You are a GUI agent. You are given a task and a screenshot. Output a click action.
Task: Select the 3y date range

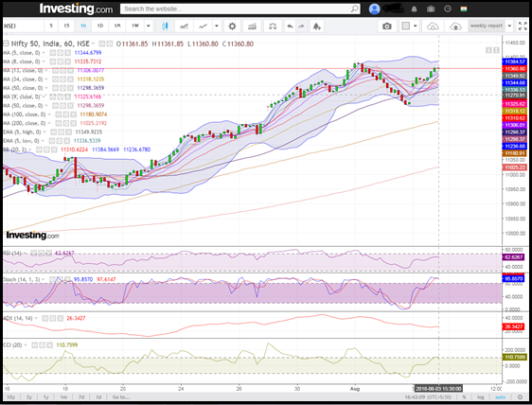29,397
